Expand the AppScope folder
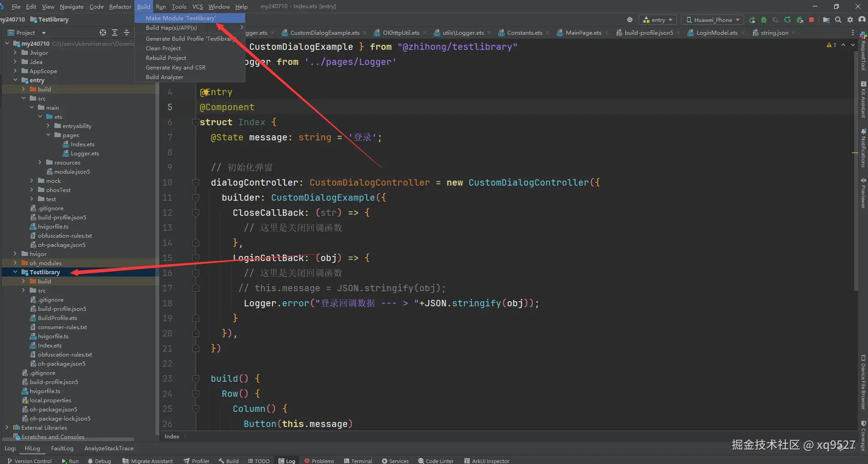Screen dimensions: 868x464 (16, 71)
